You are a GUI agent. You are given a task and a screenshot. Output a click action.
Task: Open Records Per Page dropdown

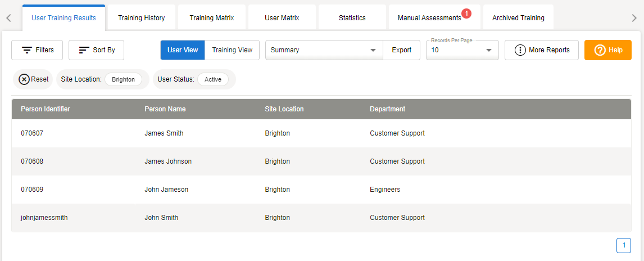[x=488, y=50]
